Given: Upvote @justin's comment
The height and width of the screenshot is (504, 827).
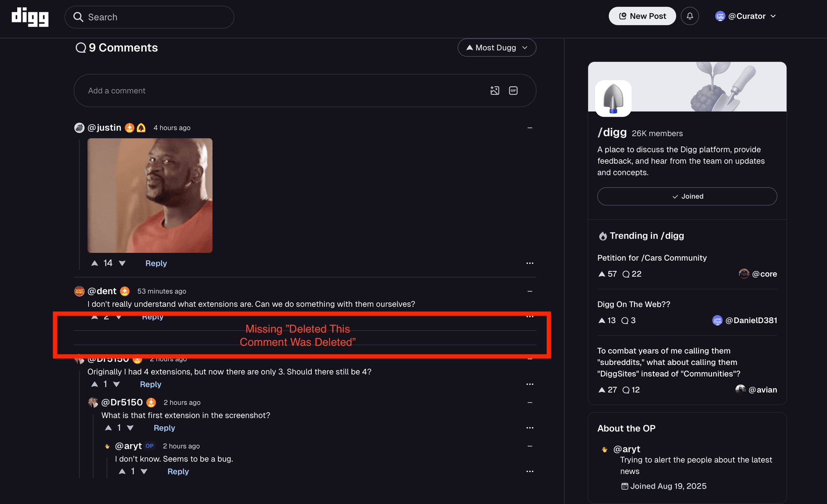Looking at the screenshot, I should [x=95, y=263].
